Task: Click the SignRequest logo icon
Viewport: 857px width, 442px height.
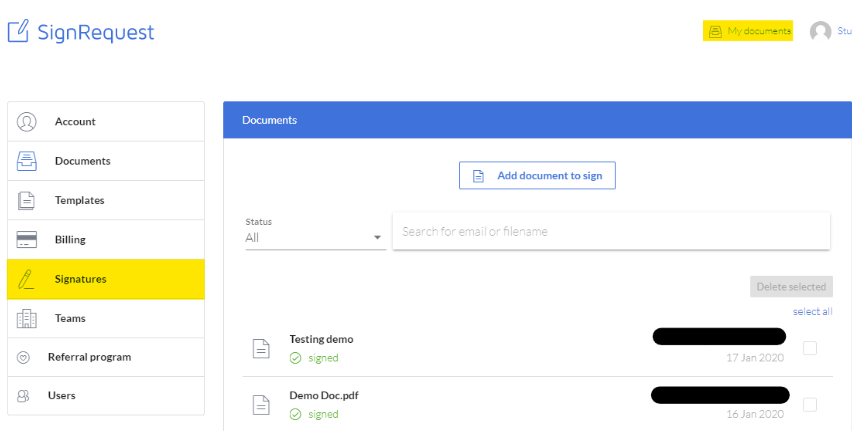Action: [x=18, y=32]
